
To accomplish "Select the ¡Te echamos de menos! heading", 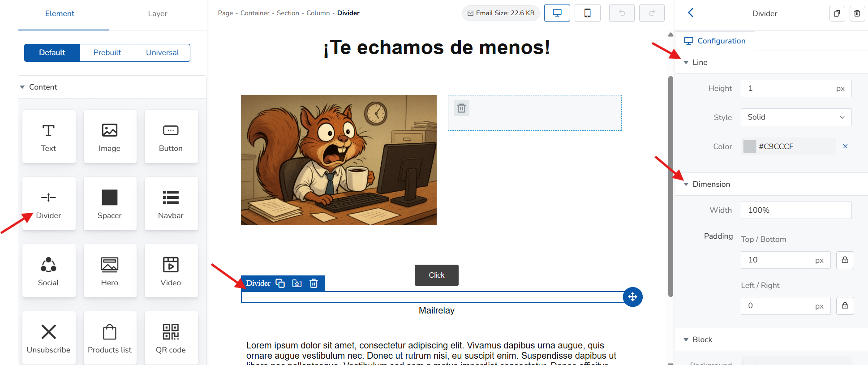I will pos(437,47).
